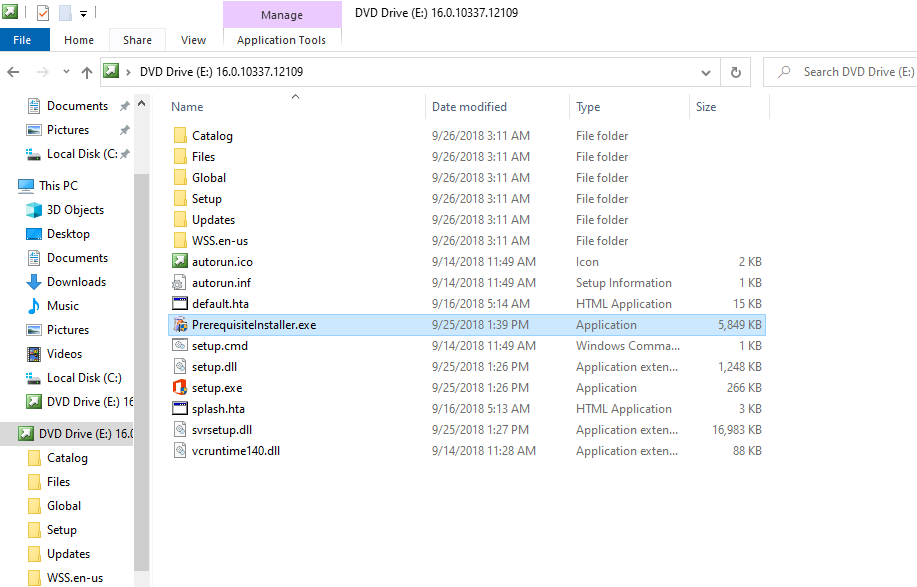Click the breadcrumb chevron before DVD Drive
The image size is (917, 587).
[128, 72]
